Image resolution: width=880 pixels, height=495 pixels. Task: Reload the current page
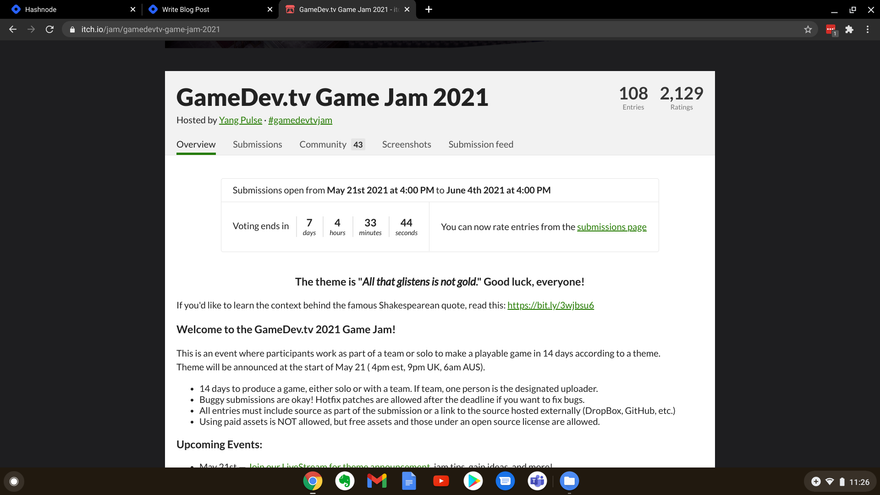[49, 30]
